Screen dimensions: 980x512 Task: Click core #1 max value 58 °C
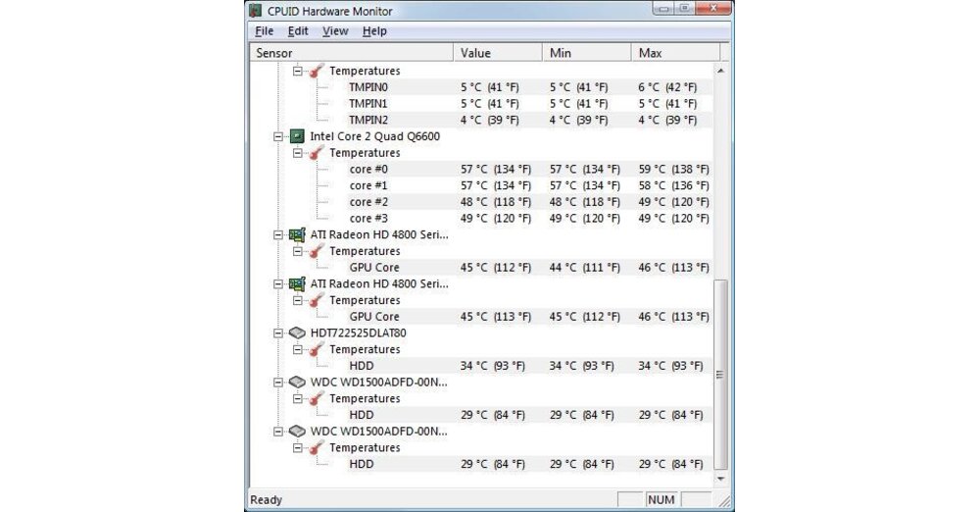pos(674,185)
